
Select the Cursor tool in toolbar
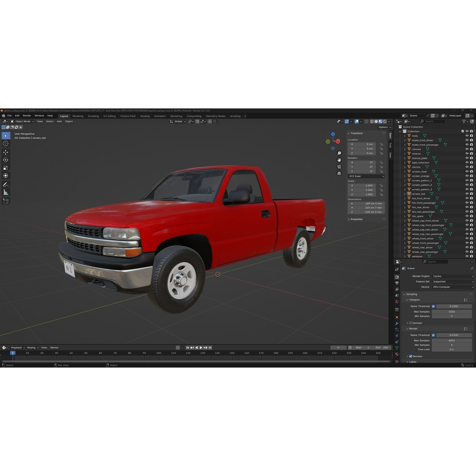pyautogui.click(x=6, y=144)
